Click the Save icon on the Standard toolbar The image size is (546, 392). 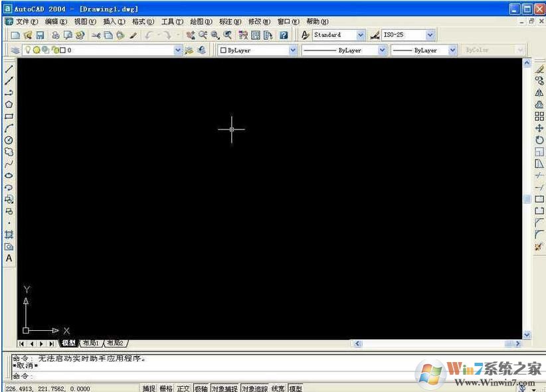(39, 35)
